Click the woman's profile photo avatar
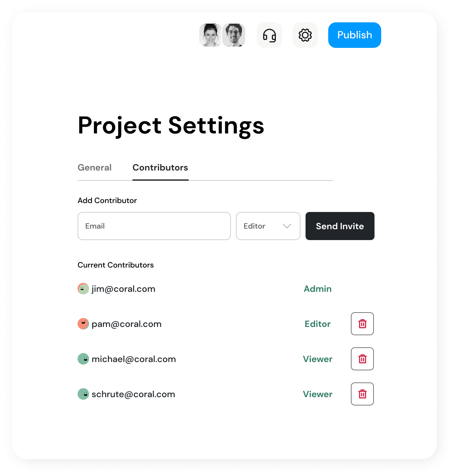The height and width of the screenshot is (476, 454). click(x=210, y=35)
